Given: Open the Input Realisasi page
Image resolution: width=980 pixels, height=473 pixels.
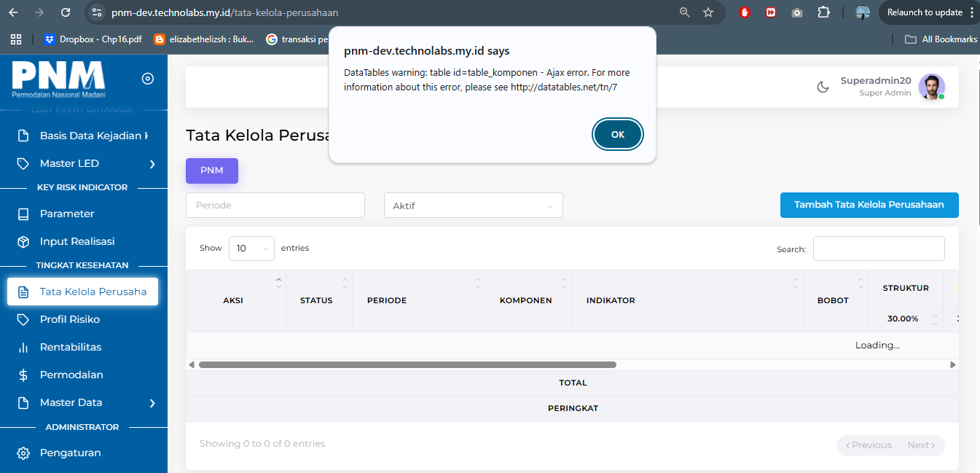Looking at the screenshot, I should coord(77,241).
